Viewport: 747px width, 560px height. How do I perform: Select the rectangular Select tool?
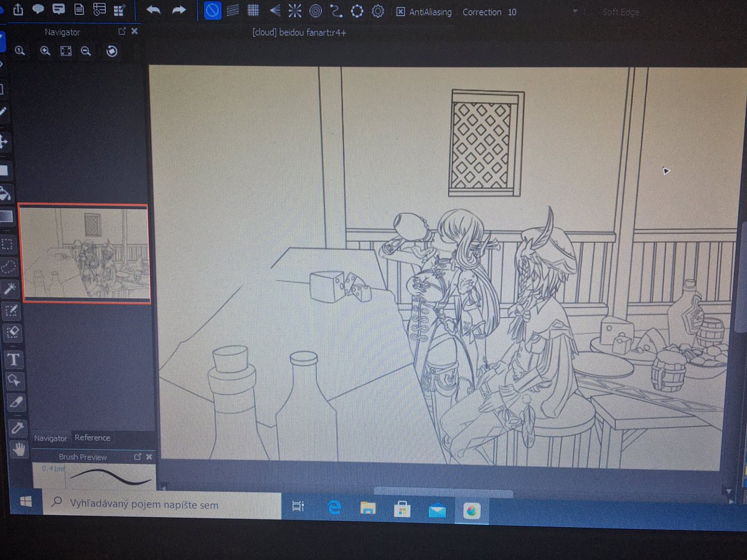(7, 245)
